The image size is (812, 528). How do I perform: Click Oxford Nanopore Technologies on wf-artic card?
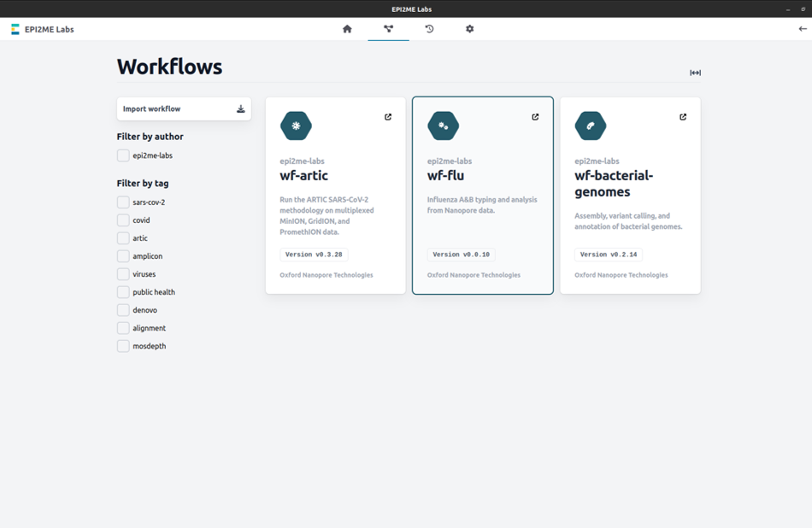point(327,275)
